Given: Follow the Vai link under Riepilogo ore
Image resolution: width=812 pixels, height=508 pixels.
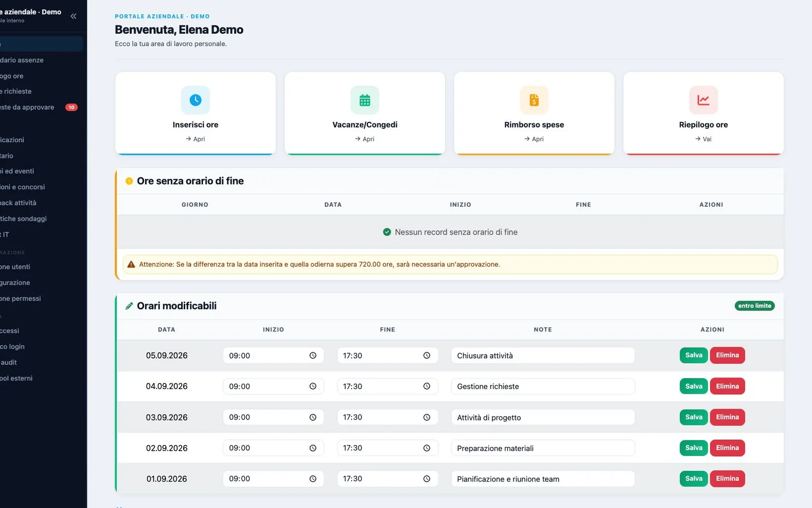Looking at the screenshot, I should [x=703, y=139].
